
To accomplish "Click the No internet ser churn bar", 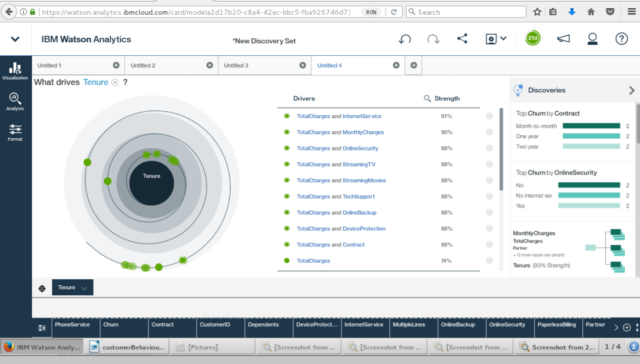I will click(589, 195).
